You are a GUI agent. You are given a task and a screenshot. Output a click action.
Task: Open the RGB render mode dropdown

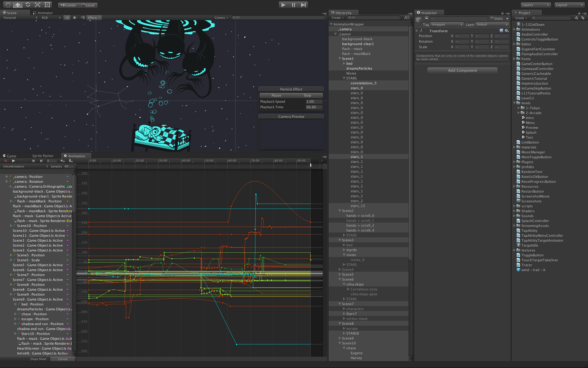click(x=51, y=17)
